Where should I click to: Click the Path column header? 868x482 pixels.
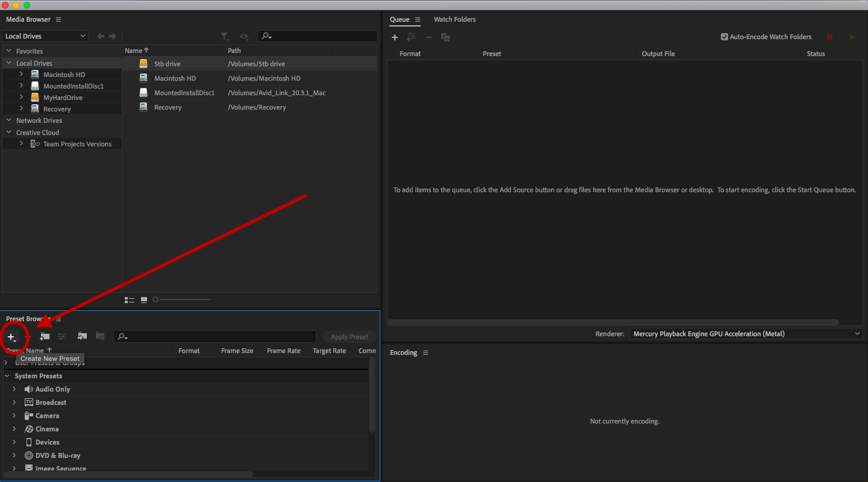point(234,51)
